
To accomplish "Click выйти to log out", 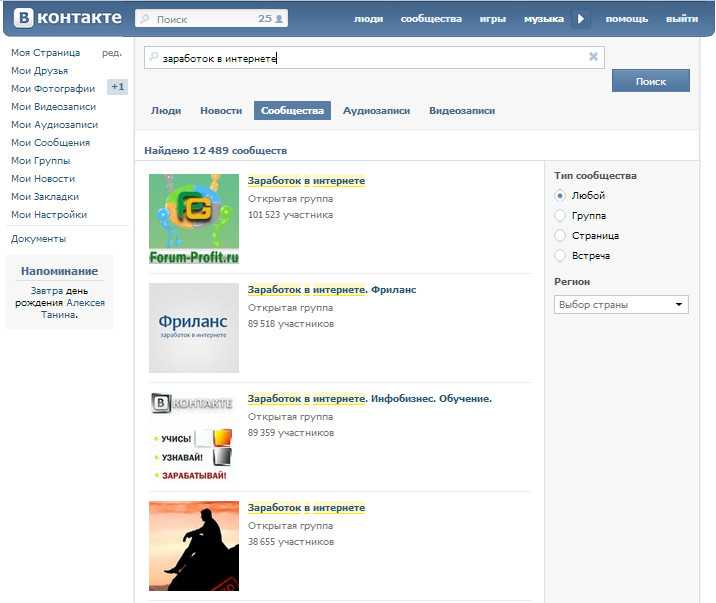I will pyautogui.click(x=682, y=19).
